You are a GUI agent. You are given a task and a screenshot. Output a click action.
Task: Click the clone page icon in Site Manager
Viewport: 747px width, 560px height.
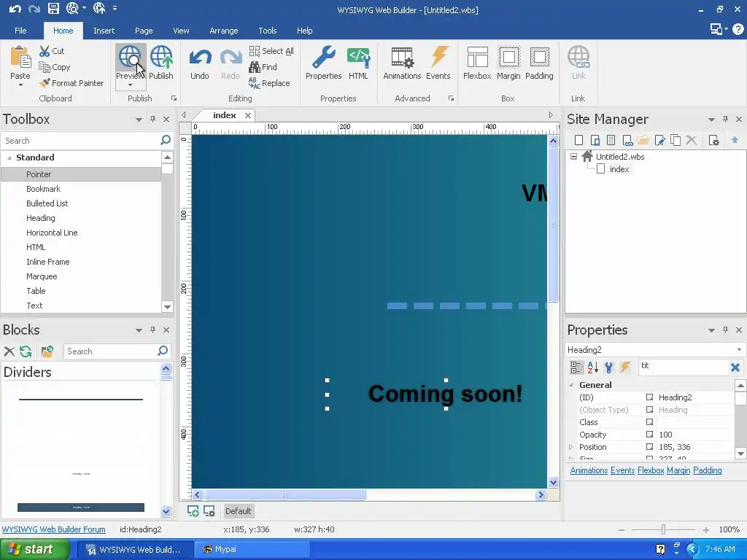click(x=676, y=140)
